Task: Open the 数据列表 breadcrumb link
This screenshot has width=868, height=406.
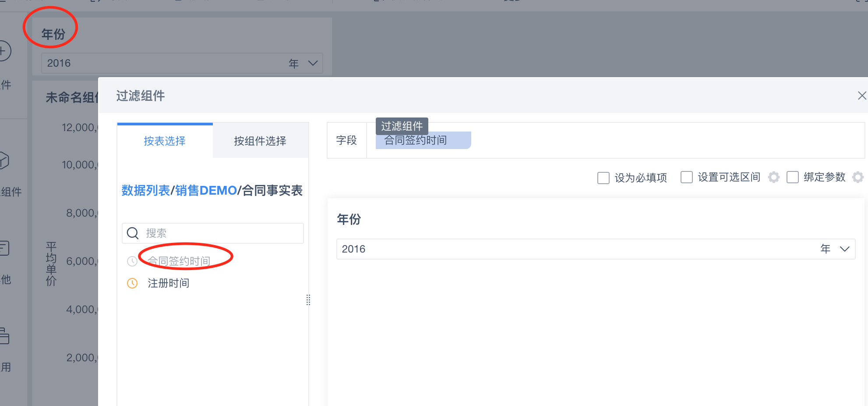Action: [x=145, y=190]
